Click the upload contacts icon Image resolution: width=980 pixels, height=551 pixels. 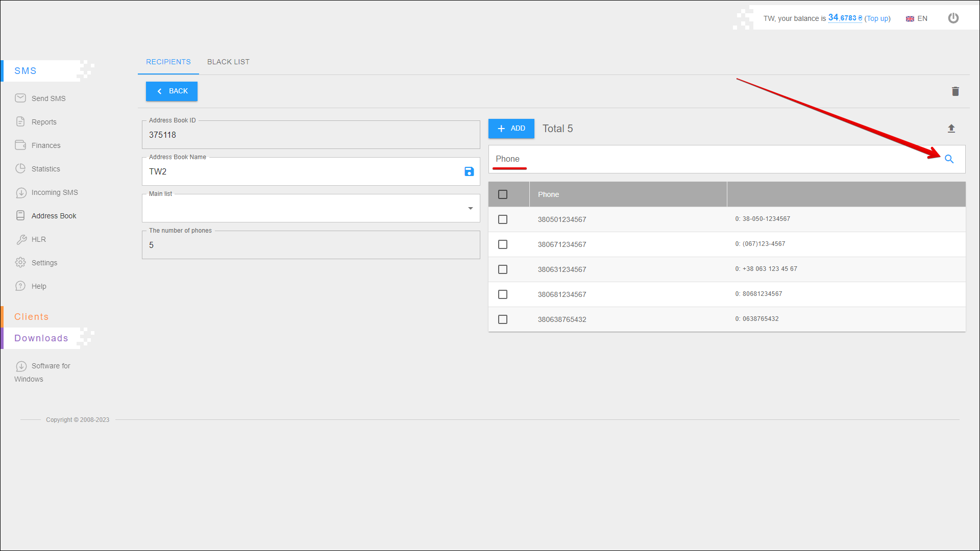click(951, 129)
